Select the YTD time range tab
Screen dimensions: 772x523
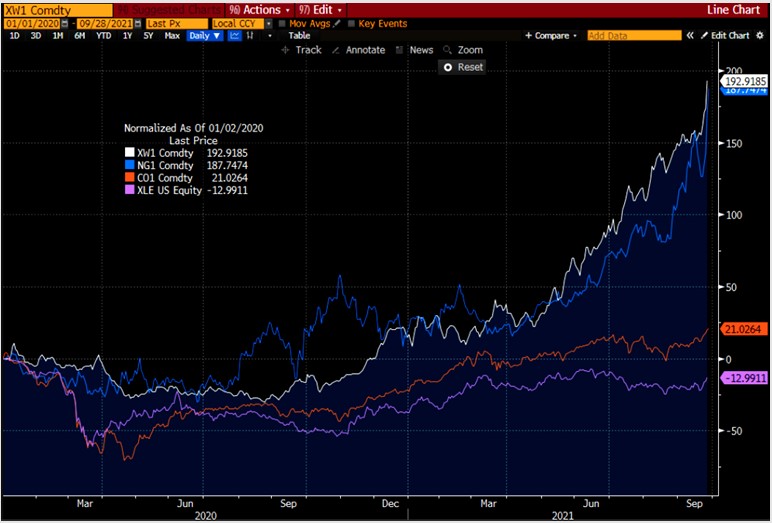tap(101, 35)
